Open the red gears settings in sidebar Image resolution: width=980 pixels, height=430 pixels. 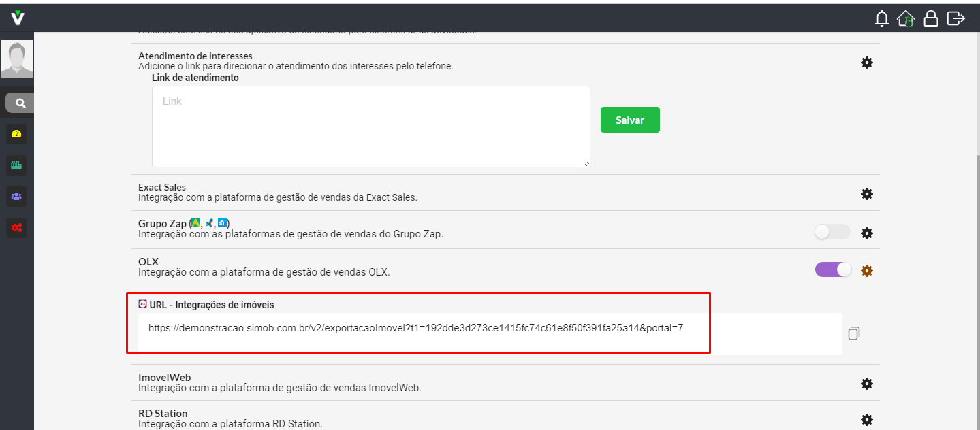click(x=17, y=228)
